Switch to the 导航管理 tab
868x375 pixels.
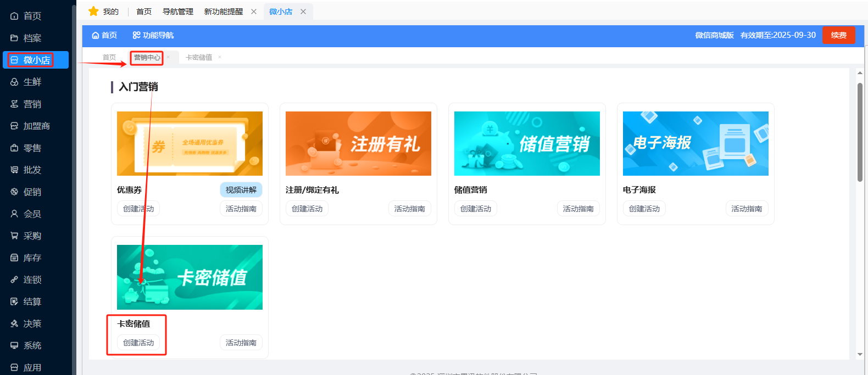tap(177, 12)
